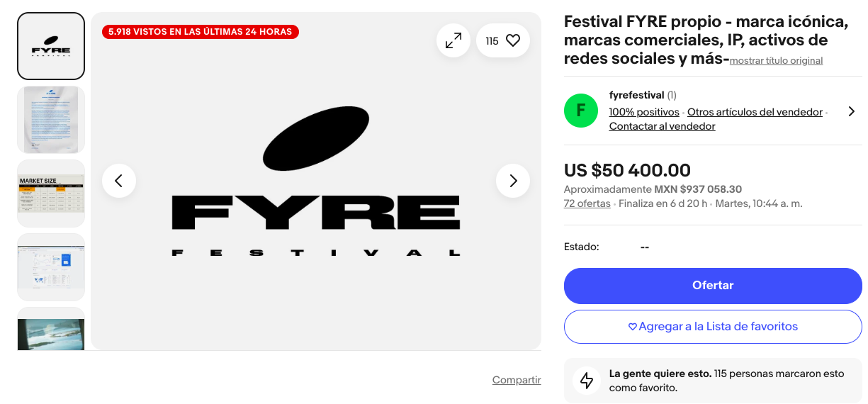
Task: Select the FYRE logo thumbnail
Action: click(51, 46)
